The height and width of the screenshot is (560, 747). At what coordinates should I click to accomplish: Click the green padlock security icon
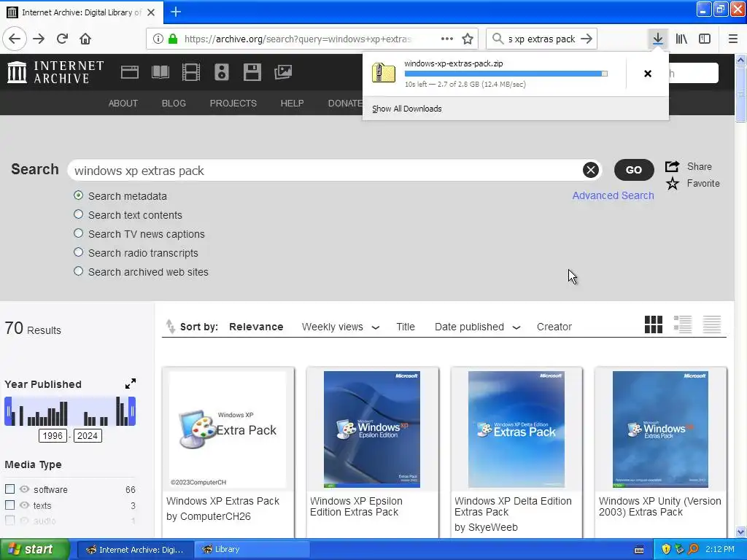[x=173, y=39]
